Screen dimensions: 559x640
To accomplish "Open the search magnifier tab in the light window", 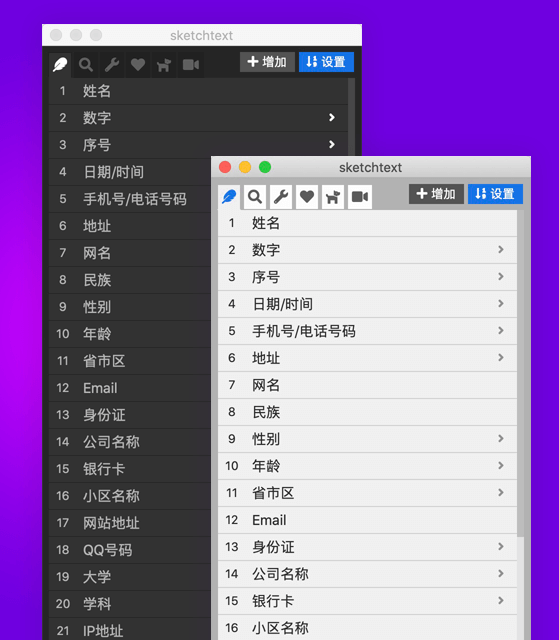I will click(x=255, y=197).
